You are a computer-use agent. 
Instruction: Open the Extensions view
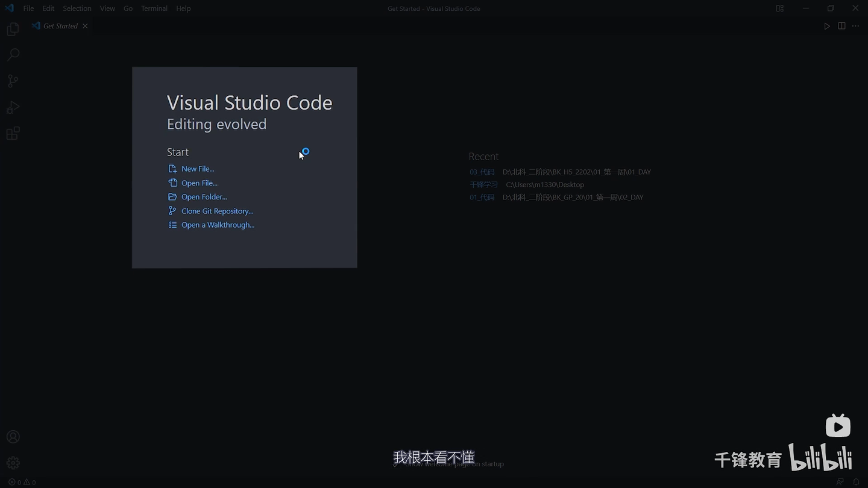(13, 133)
